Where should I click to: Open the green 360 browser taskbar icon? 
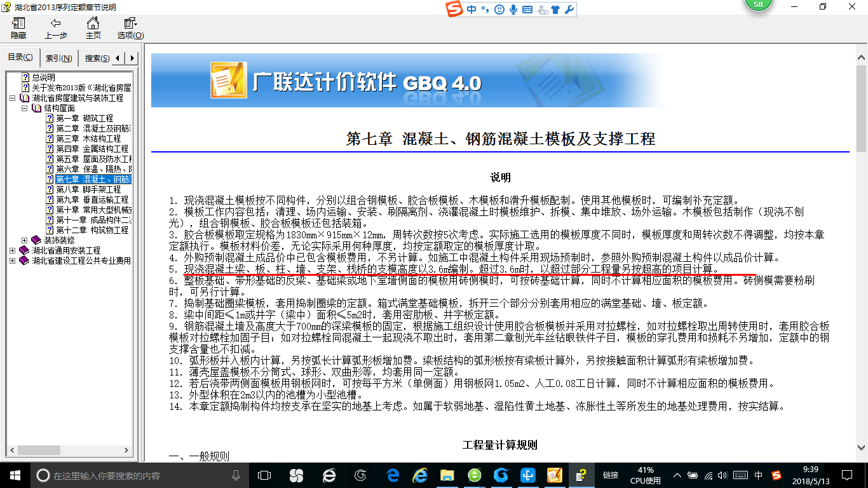point(474,475)
